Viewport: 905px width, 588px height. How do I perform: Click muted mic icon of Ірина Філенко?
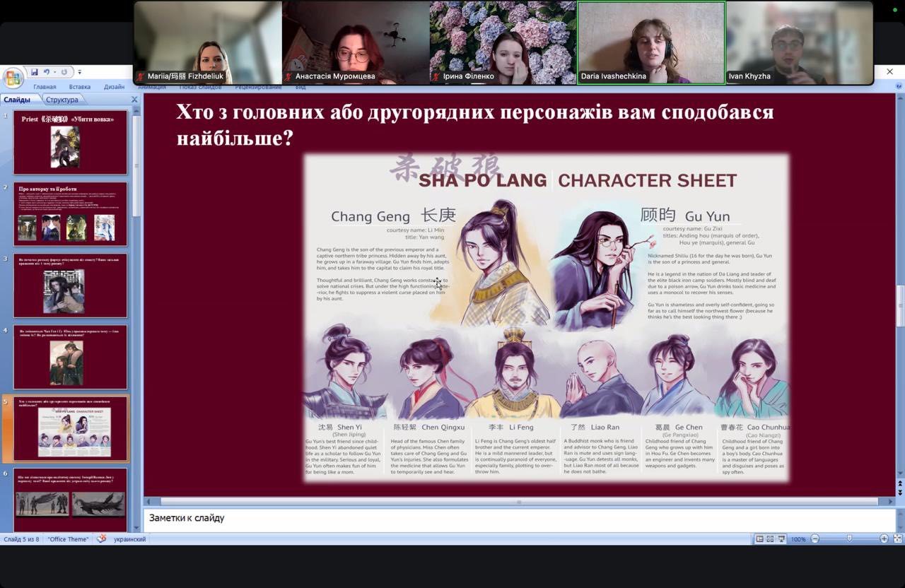click(436, 76)
